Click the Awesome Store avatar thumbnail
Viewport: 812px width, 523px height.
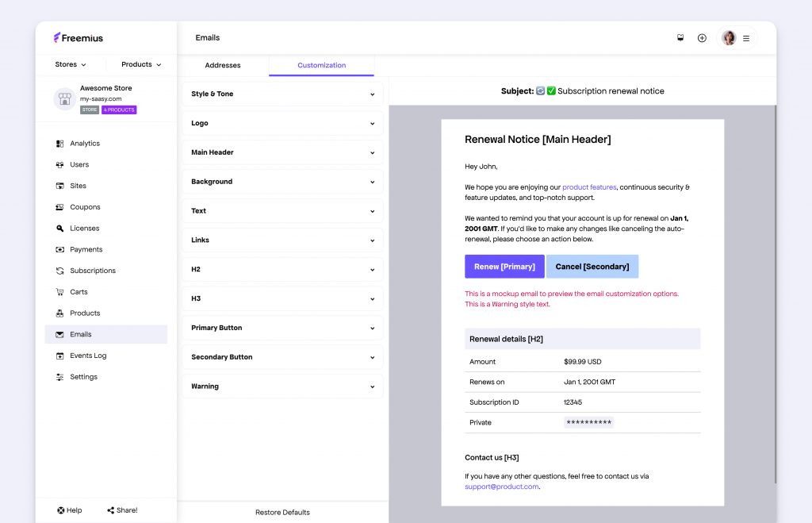point(64,98)
